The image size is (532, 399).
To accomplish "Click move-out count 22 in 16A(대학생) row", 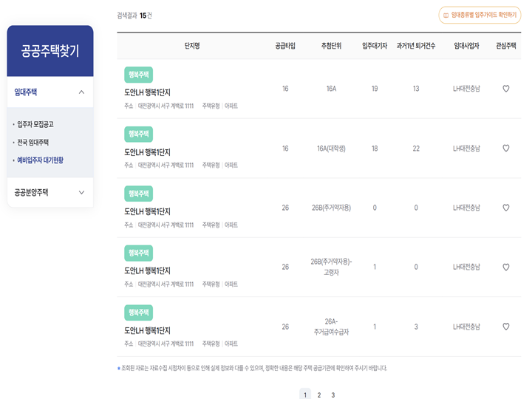I will [416, 149].
